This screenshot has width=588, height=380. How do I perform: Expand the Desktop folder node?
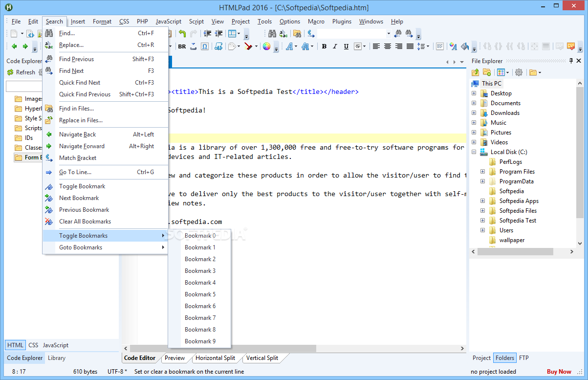[x=474, y=93]
